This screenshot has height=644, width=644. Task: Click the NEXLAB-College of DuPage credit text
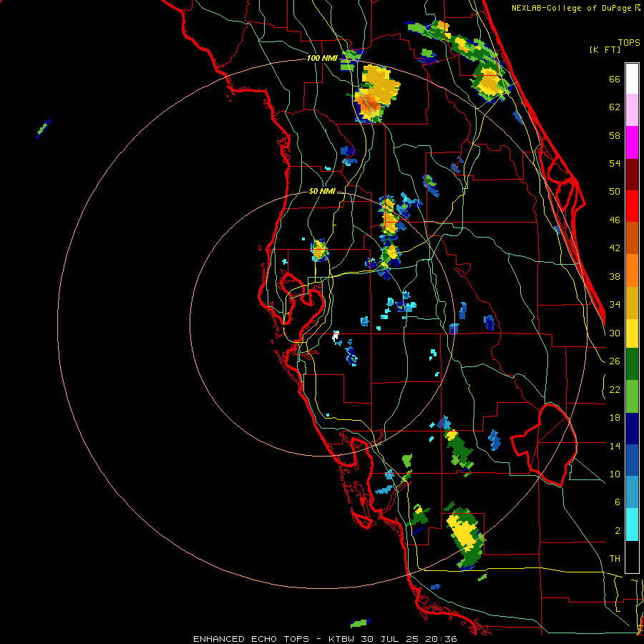pos(572,8)
